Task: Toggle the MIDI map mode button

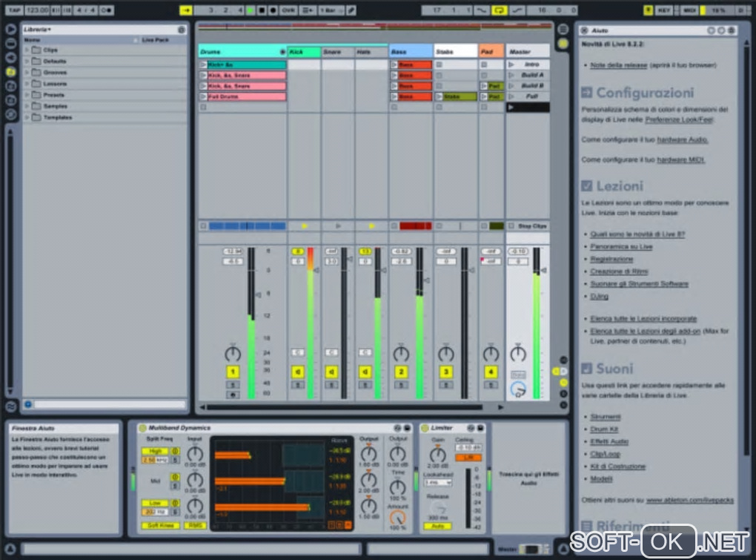Action: point(689,10)
